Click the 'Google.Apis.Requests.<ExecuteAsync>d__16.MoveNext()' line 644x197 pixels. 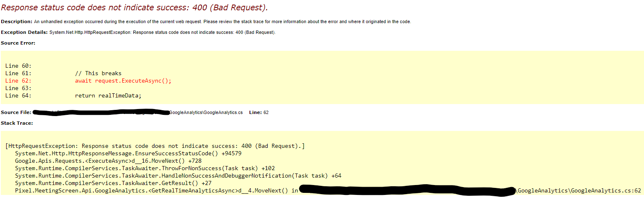click(108, 161)
